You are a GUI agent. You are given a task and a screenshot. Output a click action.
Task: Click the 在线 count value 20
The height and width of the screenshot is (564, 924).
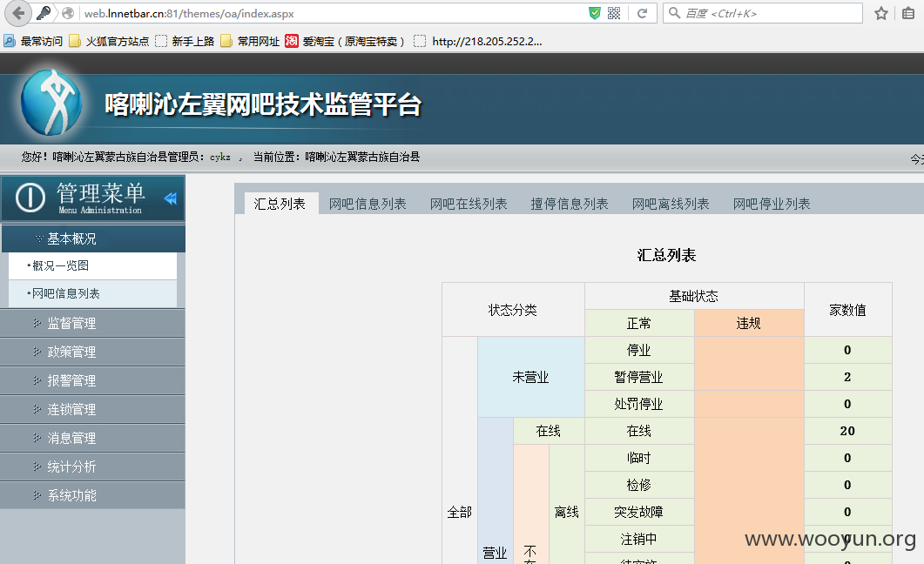click(847, 431)
